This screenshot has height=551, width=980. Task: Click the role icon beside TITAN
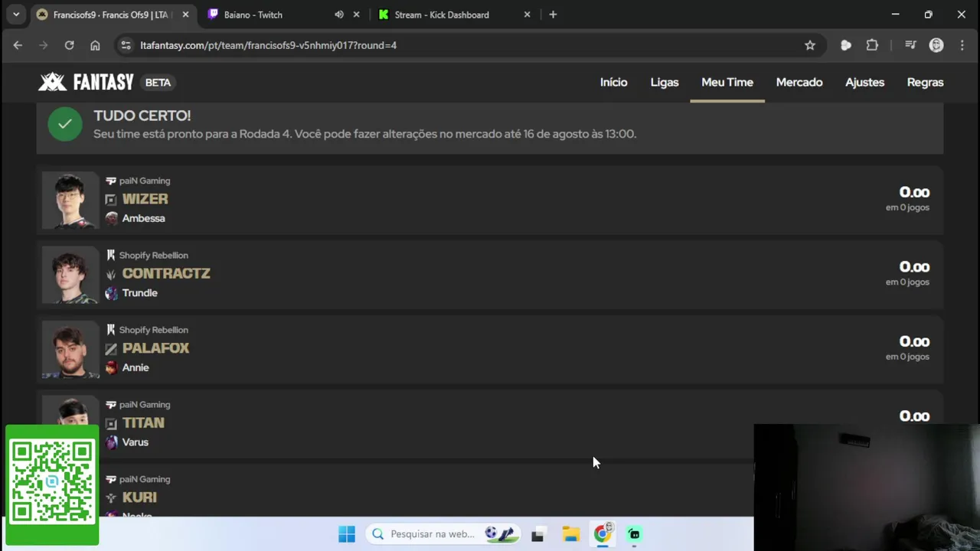click(111, 423)
